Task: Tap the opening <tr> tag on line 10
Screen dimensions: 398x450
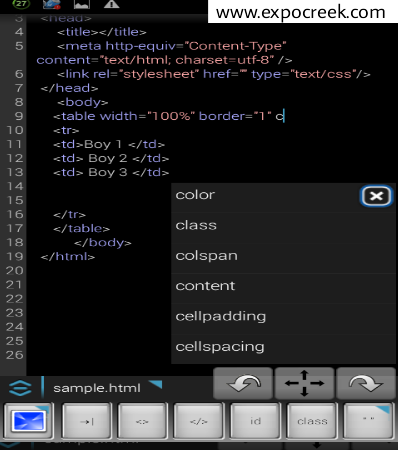Action: [x=66, y=130]
